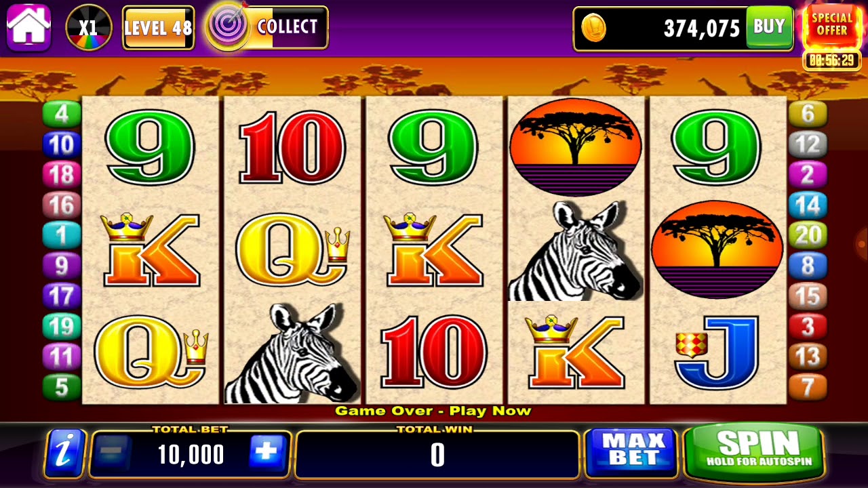Tap the sunset tree symbol on reel five
This screenshot has height=488, width=868.
click(x=717, y=249)
